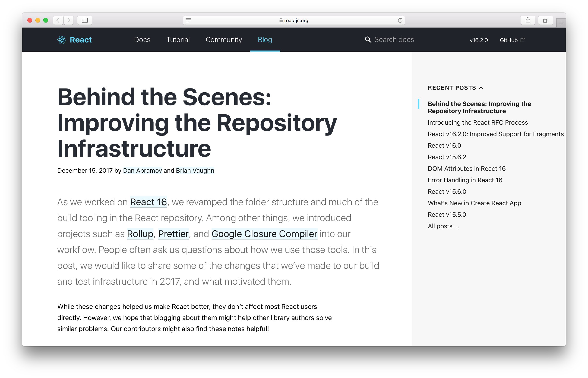The width and height of the screenshot is (588, 378).
Task: Click the search magnifier icon
Action: click(x=368, y=40)
